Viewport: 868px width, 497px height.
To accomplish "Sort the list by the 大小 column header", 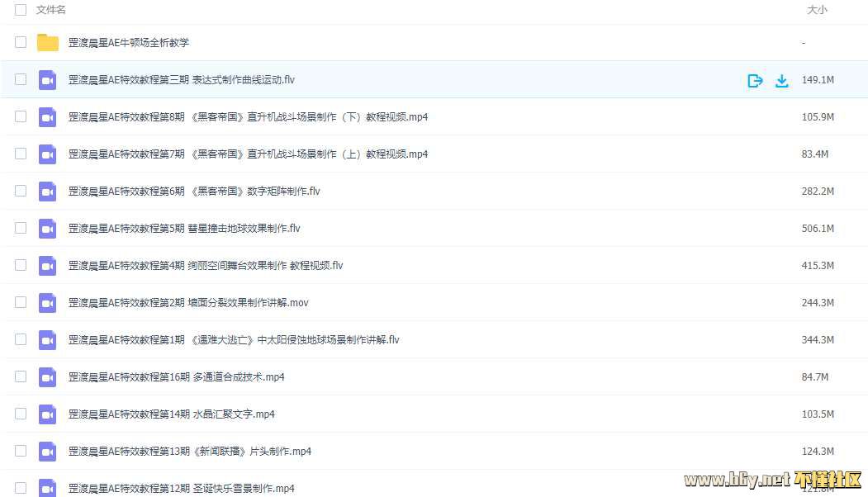I will [816, 10].
